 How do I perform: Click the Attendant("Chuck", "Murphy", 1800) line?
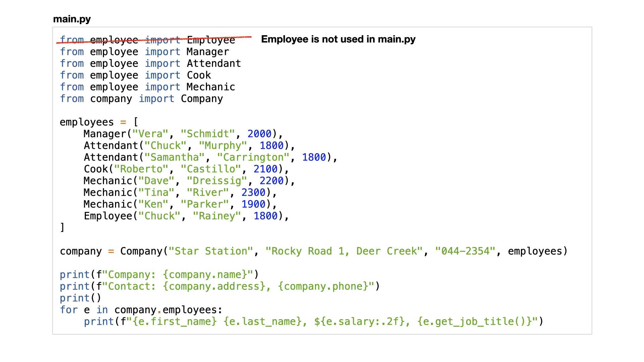pyautogui.click(x=190, y=145)
